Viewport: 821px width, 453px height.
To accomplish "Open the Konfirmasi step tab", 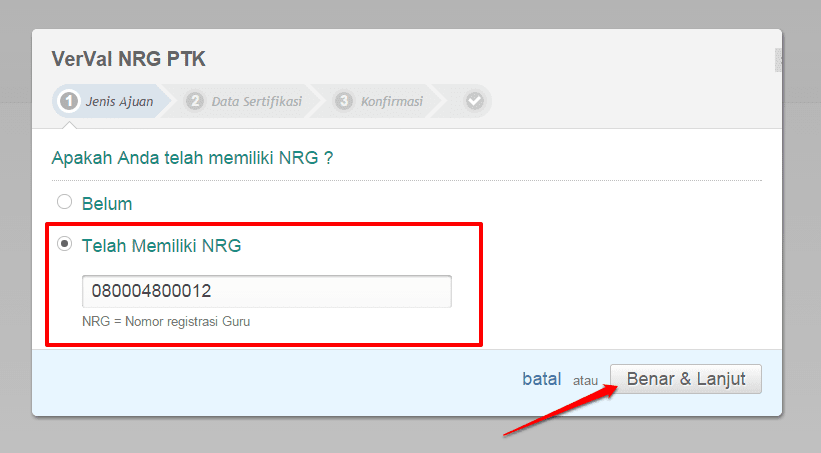I will [380, 101].
